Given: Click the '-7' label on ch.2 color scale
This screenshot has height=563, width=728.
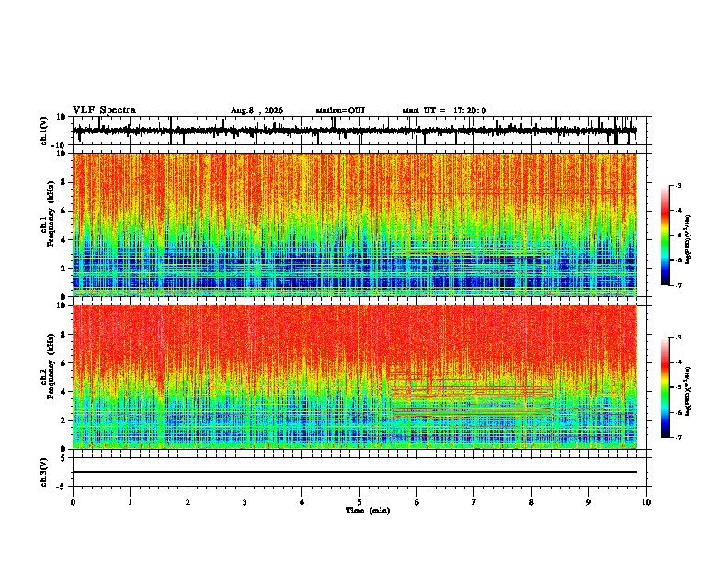Looking at the screenshot, I should pos(678,438).
